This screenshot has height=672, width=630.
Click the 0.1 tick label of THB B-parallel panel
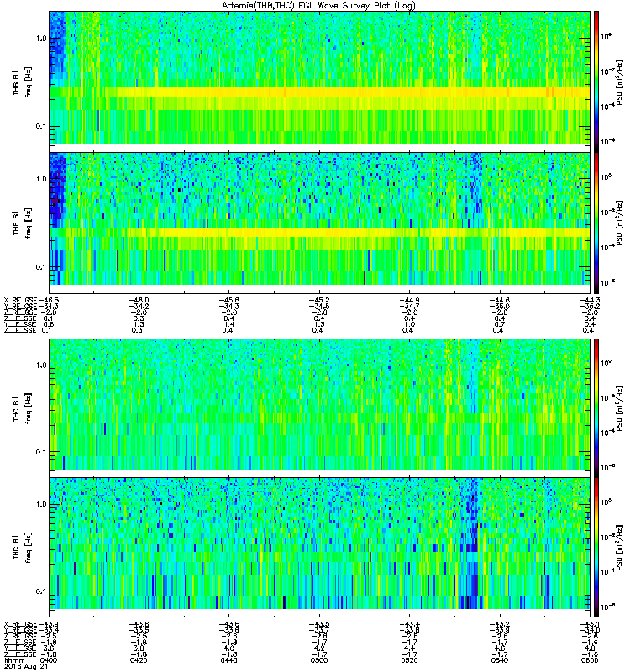pyautogui.click(x=41, y=267)
